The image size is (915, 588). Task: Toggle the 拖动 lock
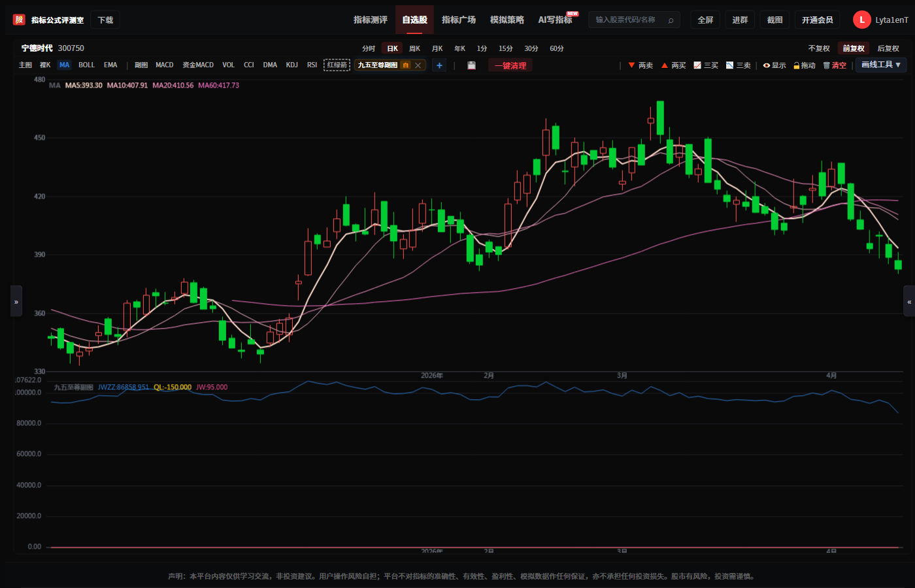(805, 65)
